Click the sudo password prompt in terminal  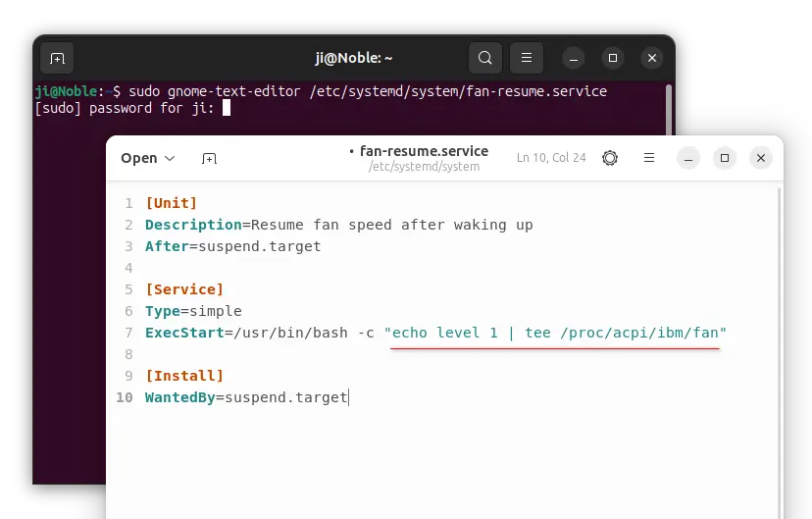pyautogui.click(x=125, y=108)
